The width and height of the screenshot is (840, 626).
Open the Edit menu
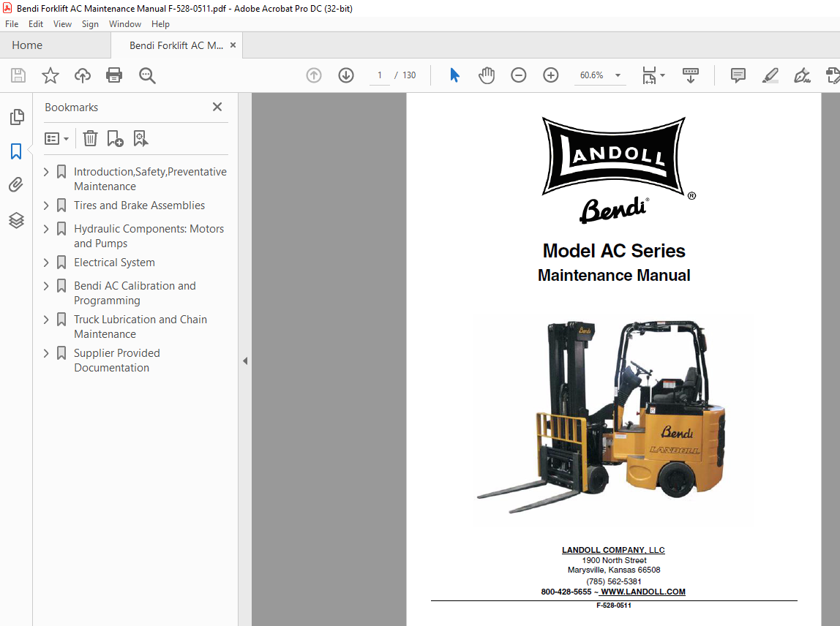click(36, 24)
